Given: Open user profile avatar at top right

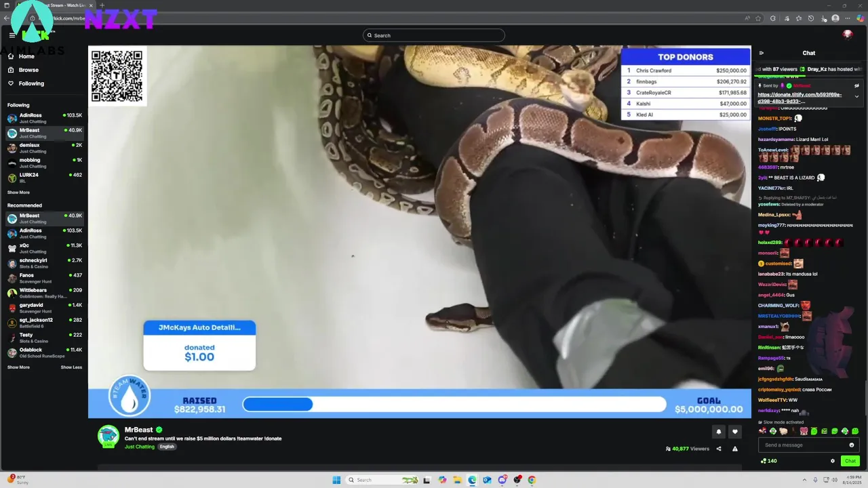Looking at the screenshot, I should pos(848,35).
